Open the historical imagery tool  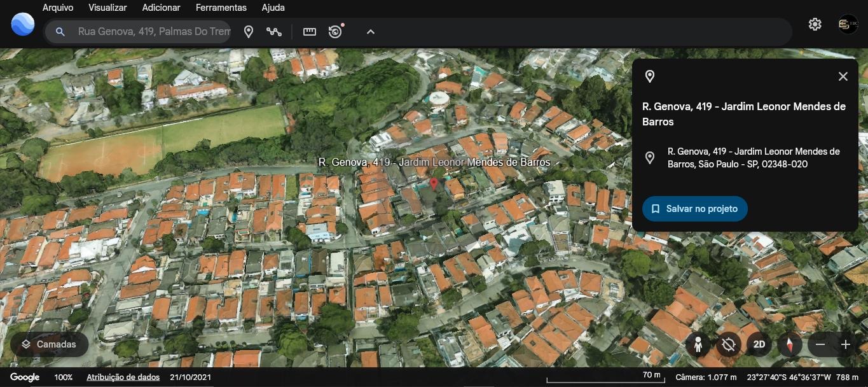[x=335, y=31]
